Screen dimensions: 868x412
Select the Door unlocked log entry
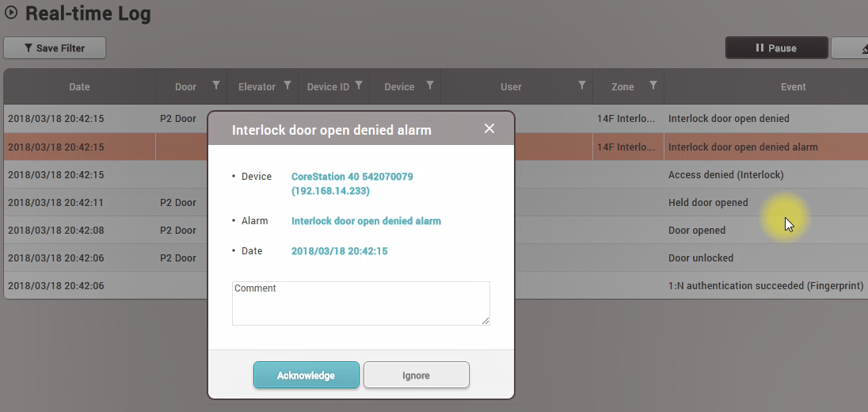700,257
